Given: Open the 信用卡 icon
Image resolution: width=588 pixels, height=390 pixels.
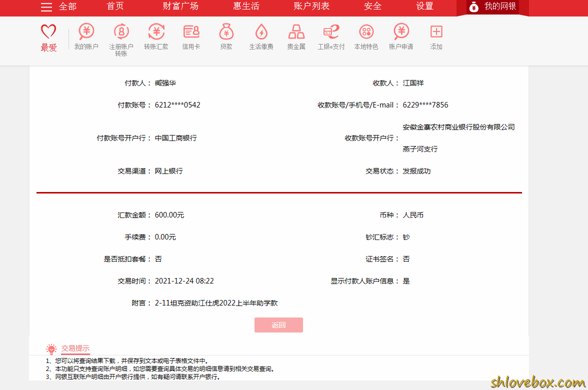Looking at the screenshot, I should click(x=191, y=32).
